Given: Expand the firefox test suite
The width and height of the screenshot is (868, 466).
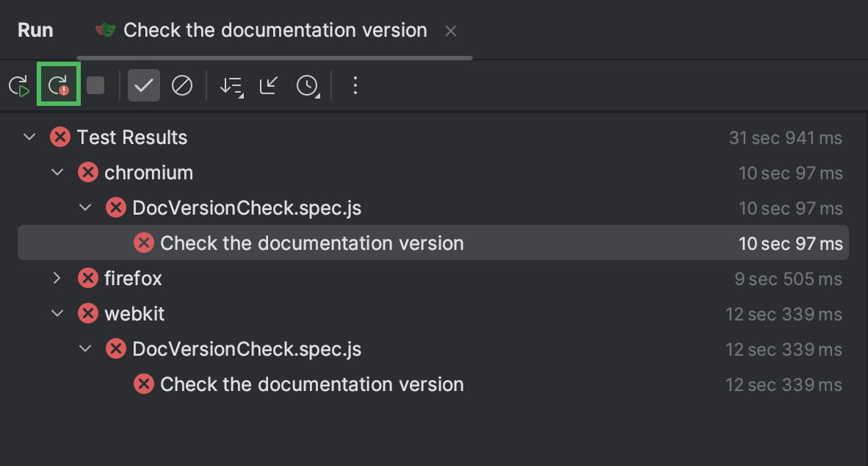Looking at the screenshot, I should click(57, 278).
